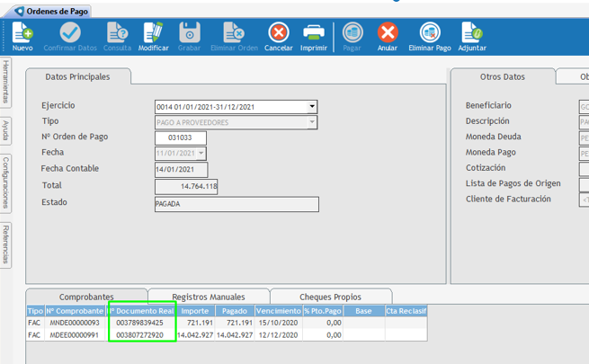This screenshot has width=589, height=364.
Task: Click the Nº Orden de Pago field
Action: [181, 138]
